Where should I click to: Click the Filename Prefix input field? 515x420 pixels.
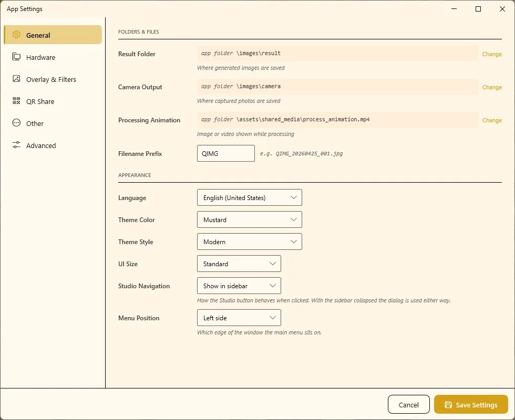pyautogui.click(x=225, y=153)
